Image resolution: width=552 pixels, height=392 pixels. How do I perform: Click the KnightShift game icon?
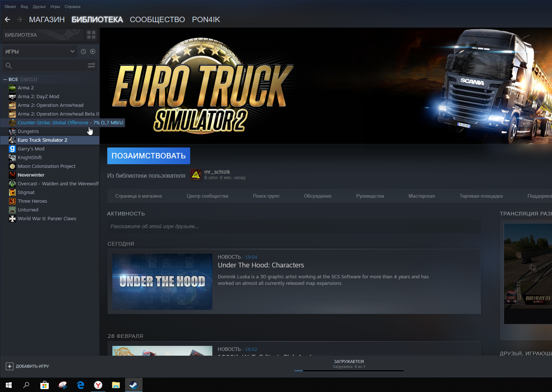click(x=12, y=158)
